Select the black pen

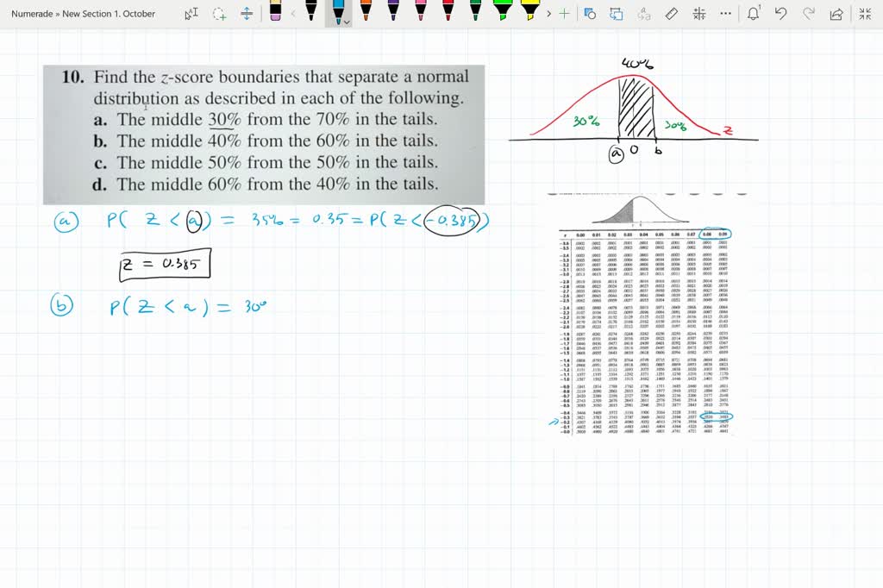pyautogui.click(x=310, y=10)
